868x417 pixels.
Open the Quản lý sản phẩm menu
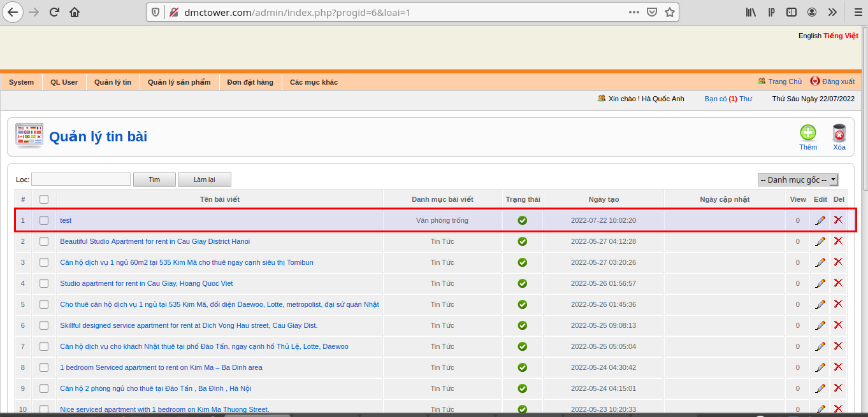[179, 82]
